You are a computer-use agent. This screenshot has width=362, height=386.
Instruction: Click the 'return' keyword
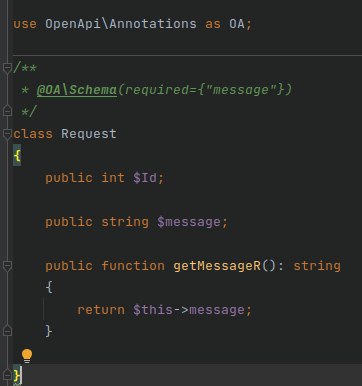[101, 310]
